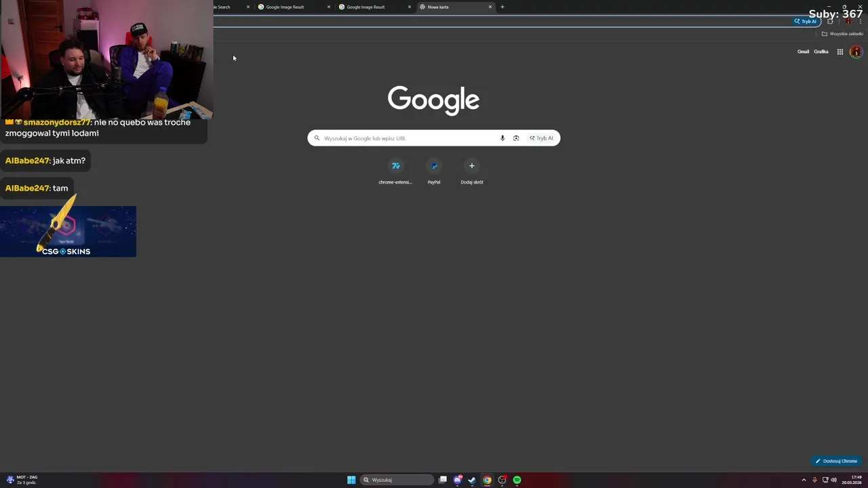The width and height of the screenshot is (868, 488).
Task: Add a shortcut with Dodaj skrót
Action: point(472,171)
